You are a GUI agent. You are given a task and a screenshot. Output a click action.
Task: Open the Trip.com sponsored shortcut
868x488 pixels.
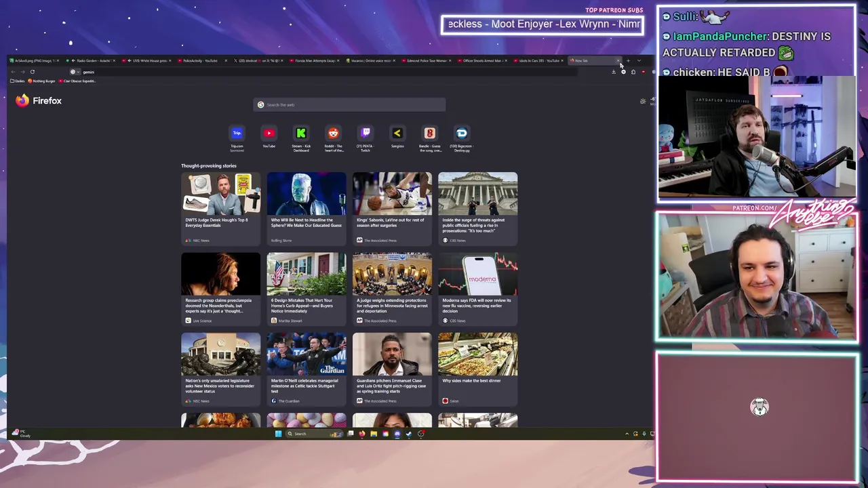click(x=237, y=138)
